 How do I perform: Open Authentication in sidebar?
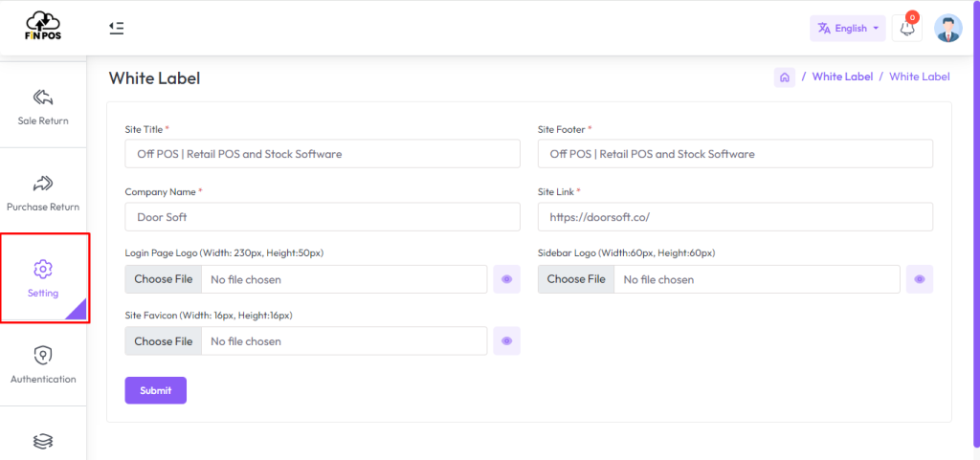[x=43, y=365]
